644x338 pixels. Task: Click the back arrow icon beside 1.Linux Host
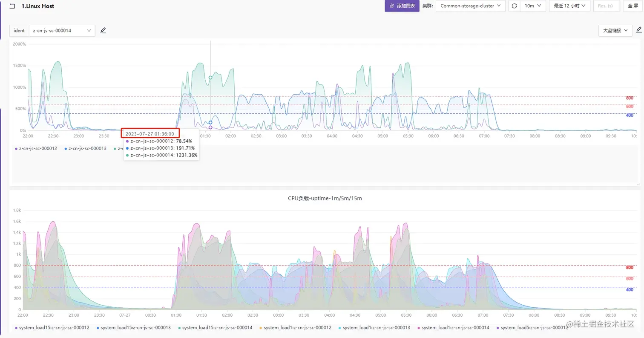coord(12,6)
